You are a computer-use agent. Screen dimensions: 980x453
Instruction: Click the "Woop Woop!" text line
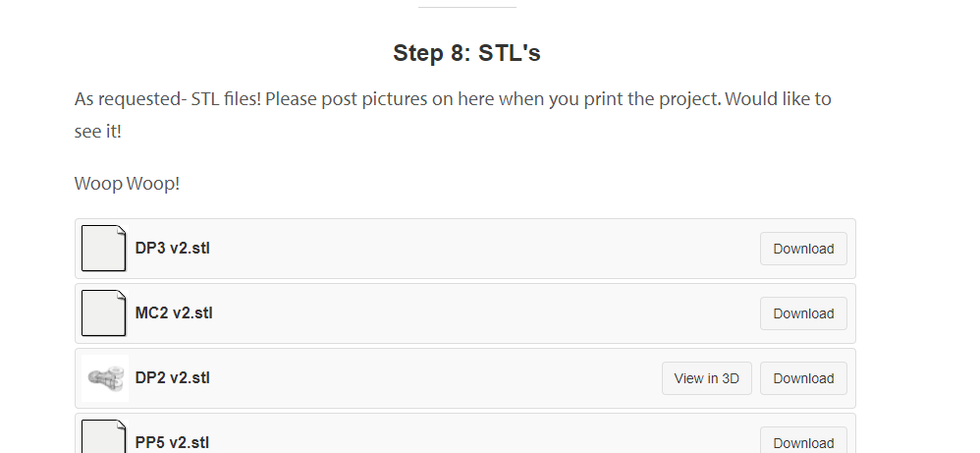tap(128, 184)
